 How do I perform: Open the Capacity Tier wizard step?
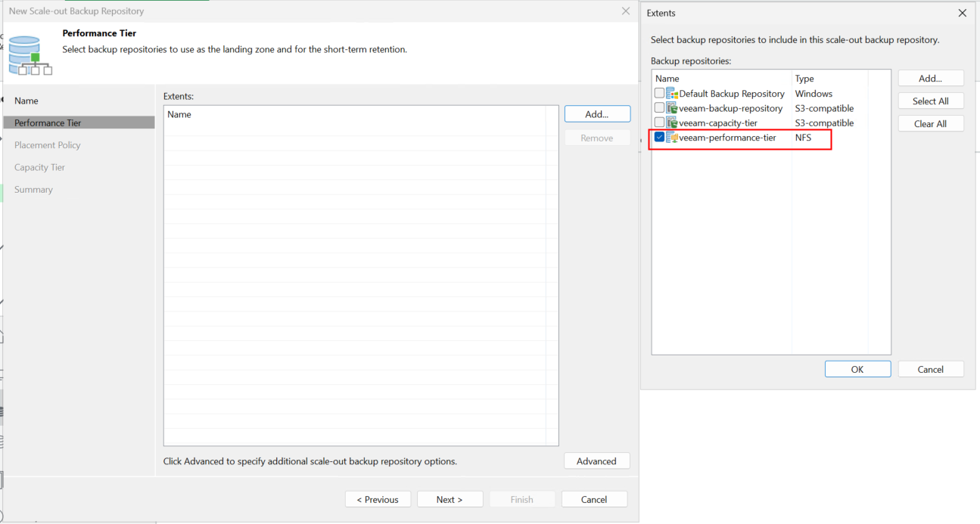pos(40,167)
